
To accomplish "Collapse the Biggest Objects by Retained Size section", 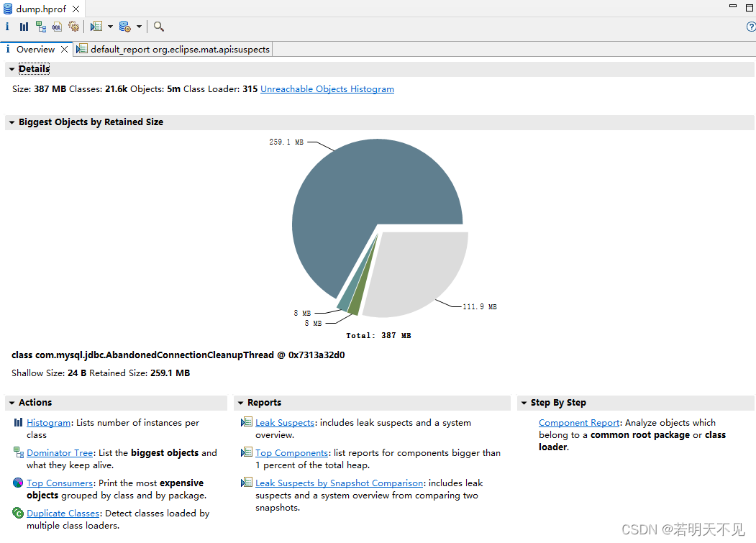I will [x=12, y=122].
